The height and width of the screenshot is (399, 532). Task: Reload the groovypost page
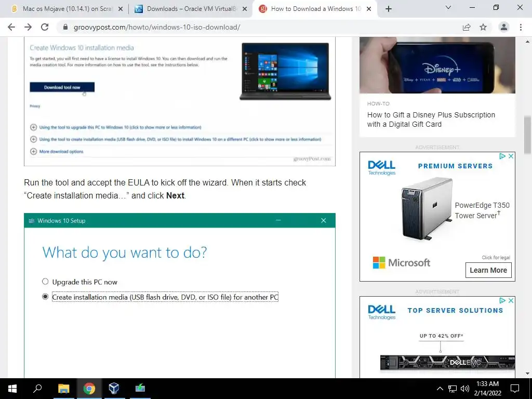click(45, 27)
